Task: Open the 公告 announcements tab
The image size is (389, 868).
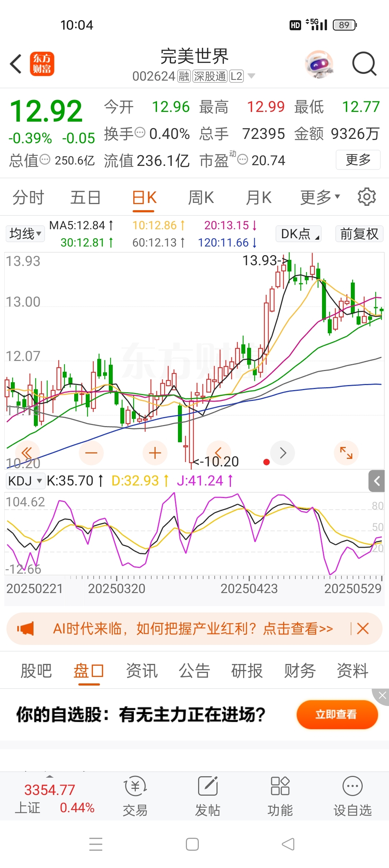Action: 194,671
